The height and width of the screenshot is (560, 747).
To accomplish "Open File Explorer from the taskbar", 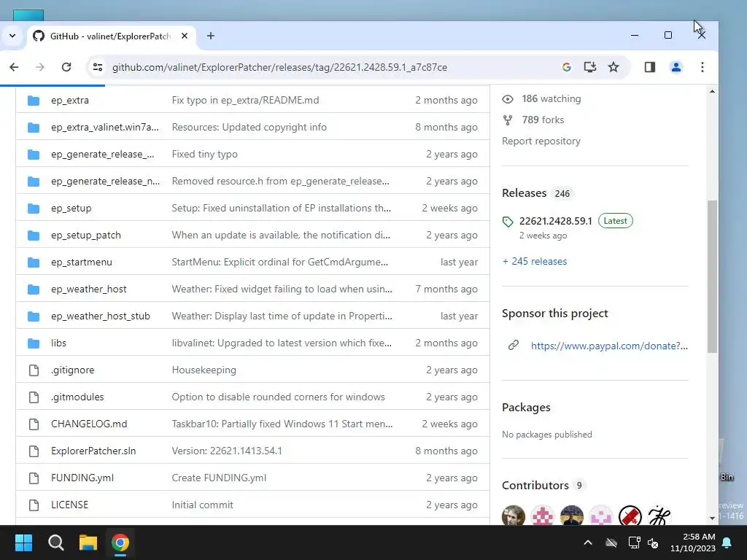I will coord(88,542).
